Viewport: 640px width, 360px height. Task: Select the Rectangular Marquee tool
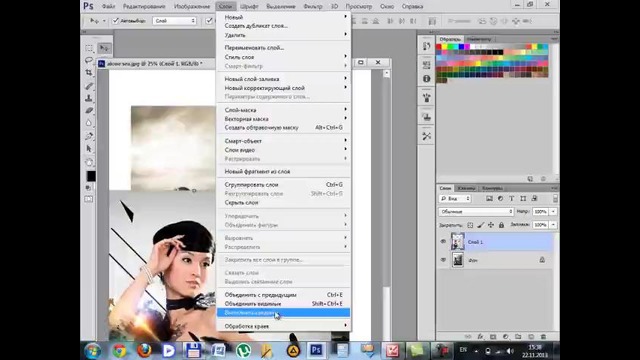pyautogui.click(x=89, y=48)
